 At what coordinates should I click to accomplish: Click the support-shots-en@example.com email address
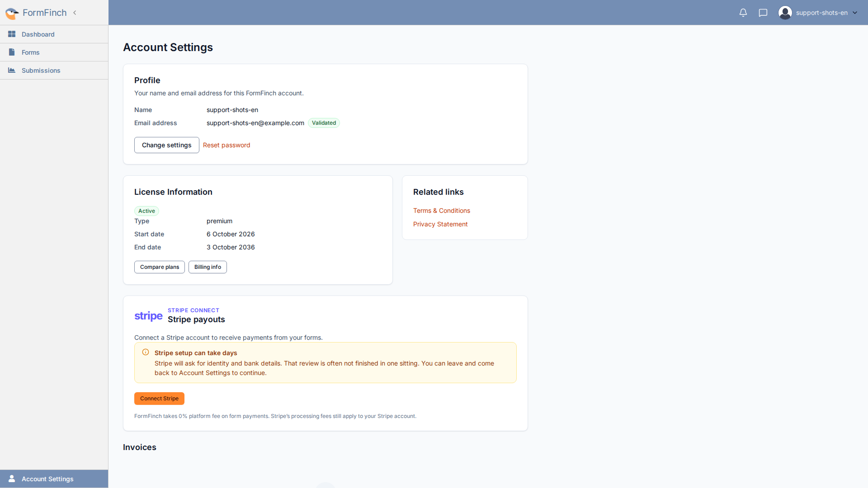pos(255,123)
